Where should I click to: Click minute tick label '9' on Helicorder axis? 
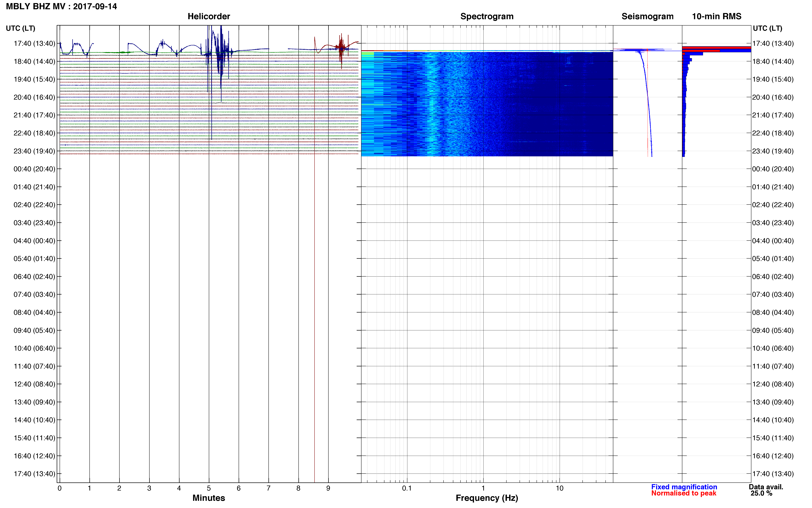328,488
